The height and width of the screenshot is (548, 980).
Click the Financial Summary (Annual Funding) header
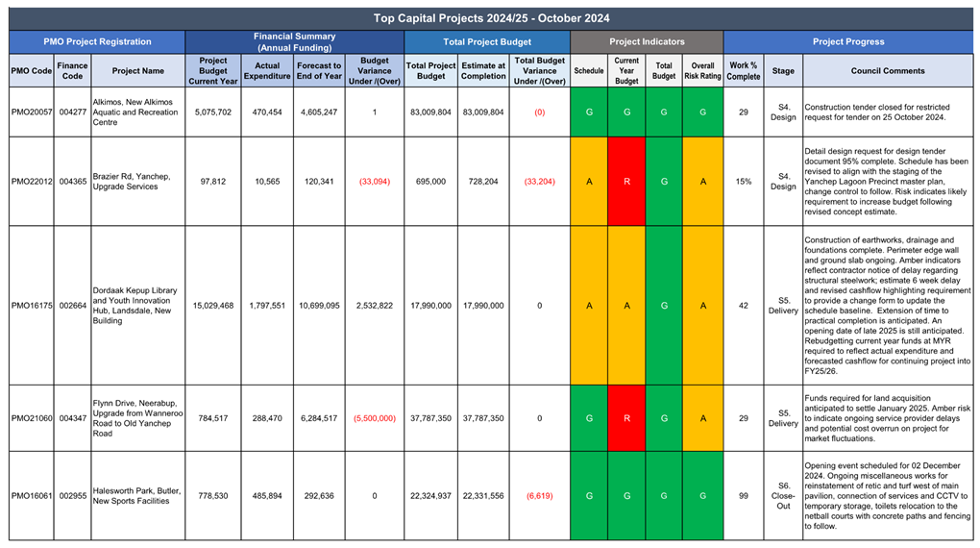pos(294,42)
